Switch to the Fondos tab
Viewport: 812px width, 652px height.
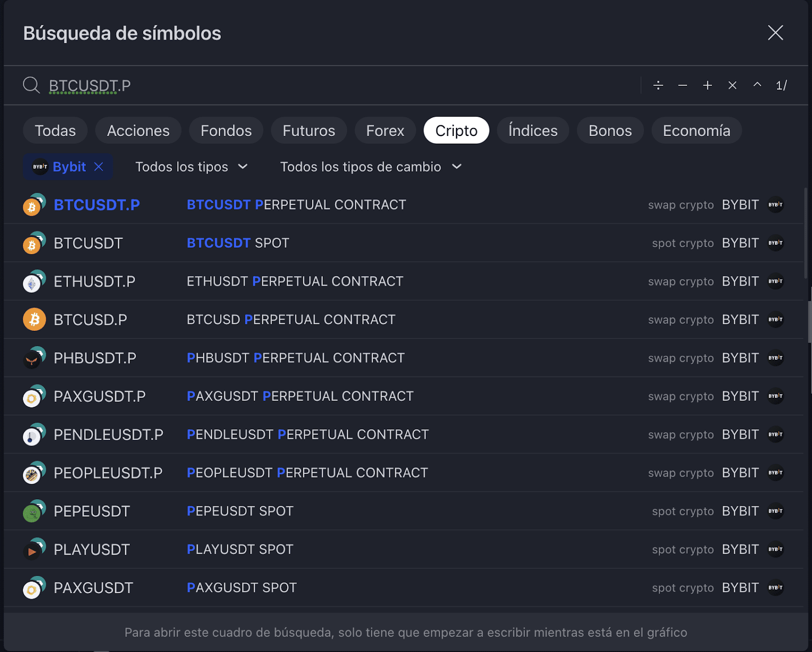(x=226, y=130)
